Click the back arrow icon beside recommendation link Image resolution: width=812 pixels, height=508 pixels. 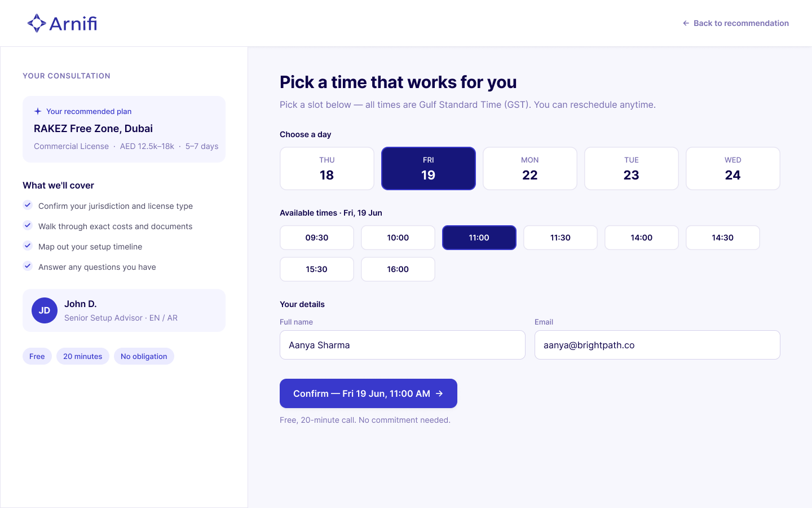[x=686, y=23]
